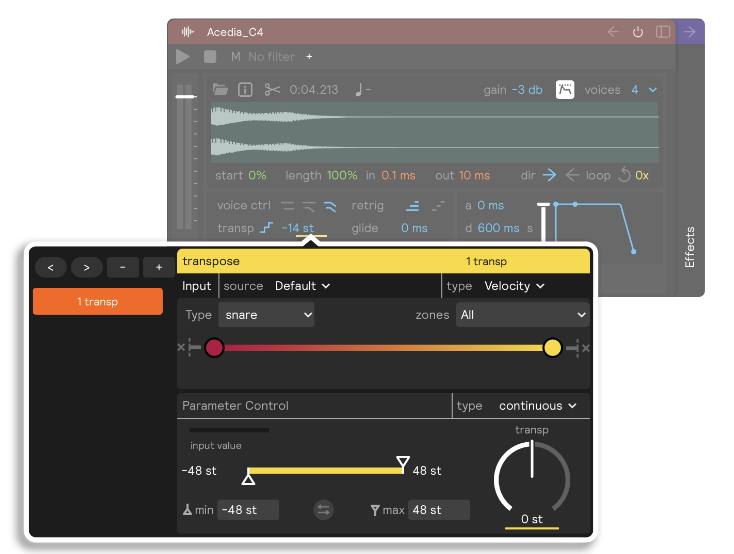Expand the voices count dropdown

(653, 89)
